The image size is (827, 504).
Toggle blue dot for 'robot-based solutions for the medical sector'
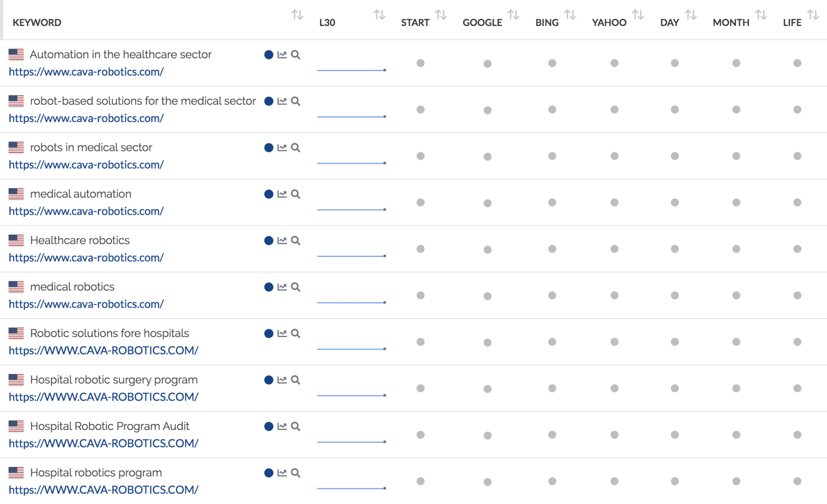269,101
